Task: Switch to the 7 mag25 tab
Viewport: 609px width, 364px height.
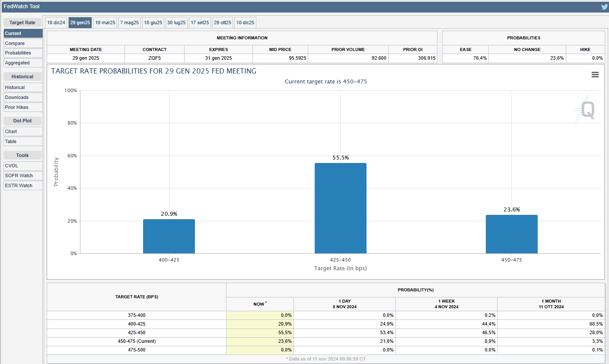Action: point(130,22)
